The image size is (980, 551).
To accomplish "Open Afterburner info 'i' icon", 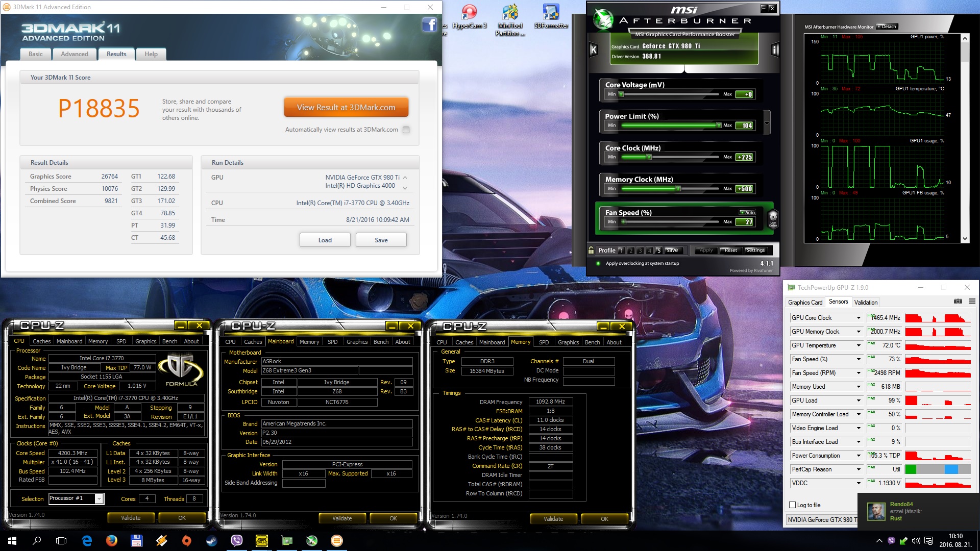I will coord(775,49).
